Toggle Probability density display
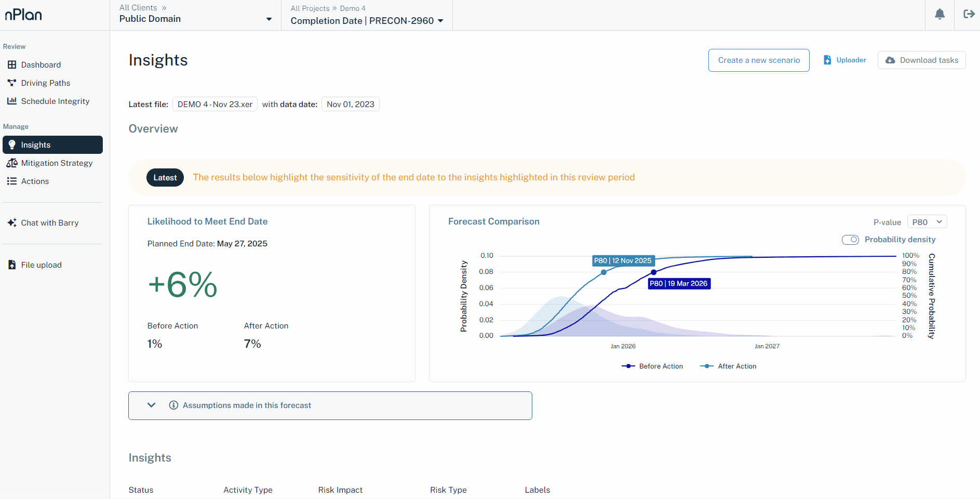The height and width of the screenshot is (499, 980). (x=851, y=240)
